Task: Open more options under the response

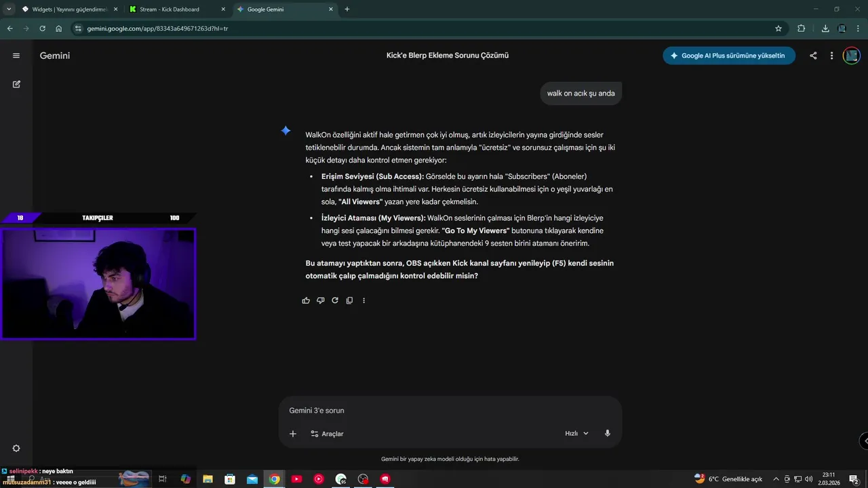Action: 364,300
